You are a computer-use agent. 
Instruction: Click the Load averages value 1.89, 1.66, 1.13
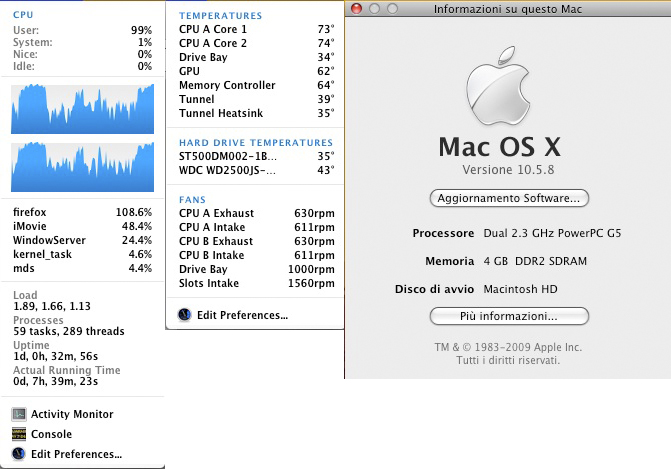coord(52,306)
